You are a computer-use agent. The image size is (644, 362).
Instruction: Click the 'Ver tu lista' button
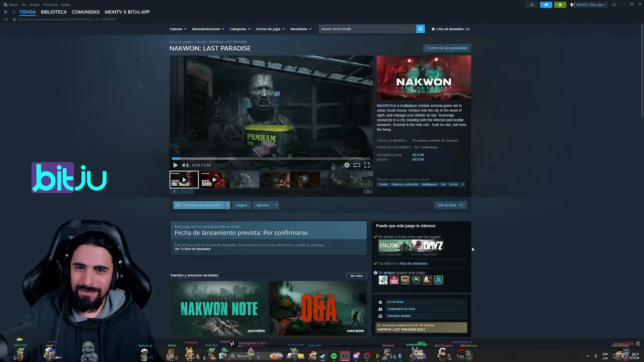(x=450, y=205)
